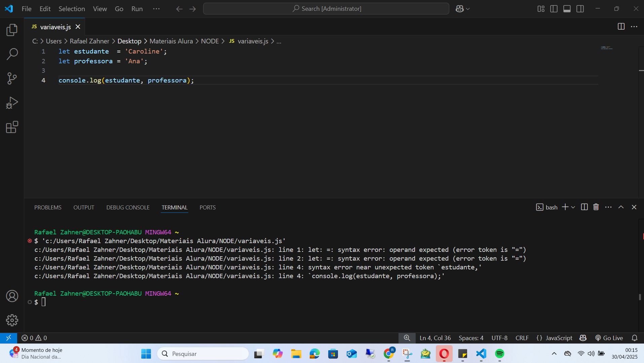Screen dimensions: 644x363
Task: Click the remote window indicator
Action: click(8, 338)
